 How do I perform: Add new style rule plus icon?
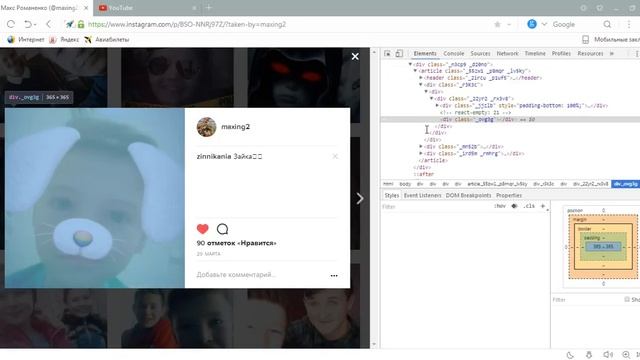pos(543,206)
